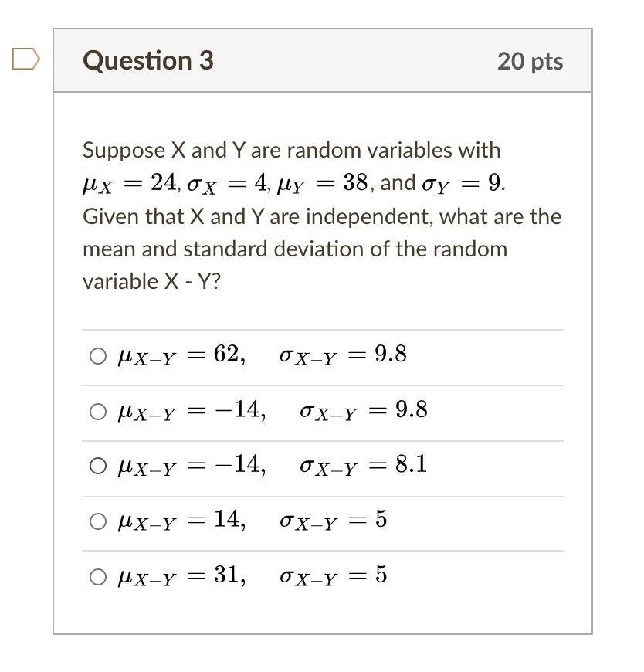Select the radio button for mean 14

[98, 521]
